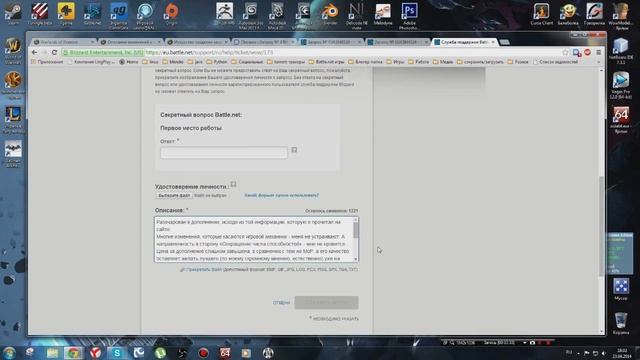Open the Java bookmarks folder
Screen dimensions: 640x360
(x=195, y=62)
